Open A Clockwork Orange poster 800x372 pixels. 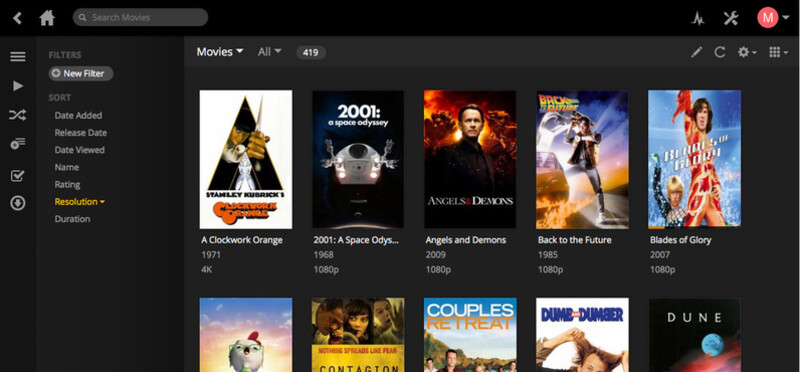pyautogui.click(x=246, y=159)
